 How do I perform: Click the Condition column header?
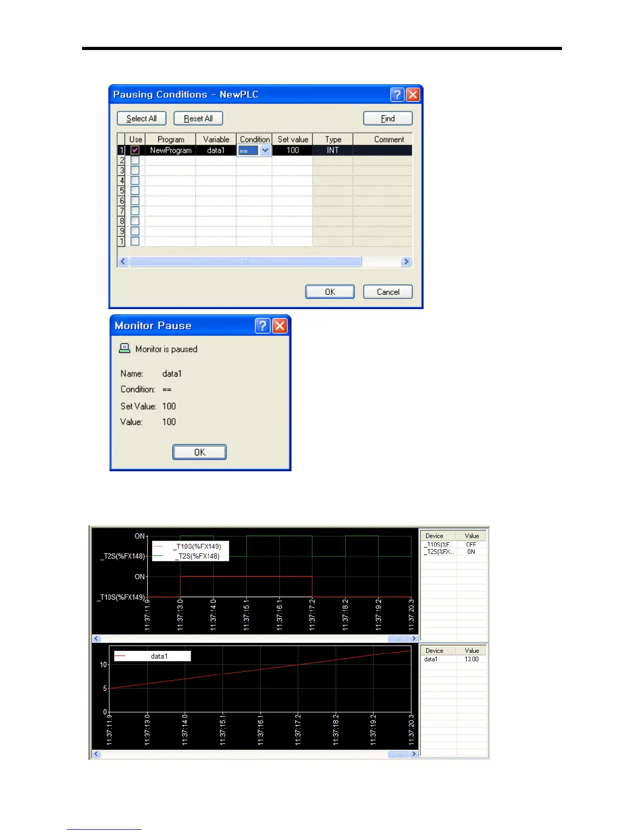pyautogui.click(x=254, y=139)
